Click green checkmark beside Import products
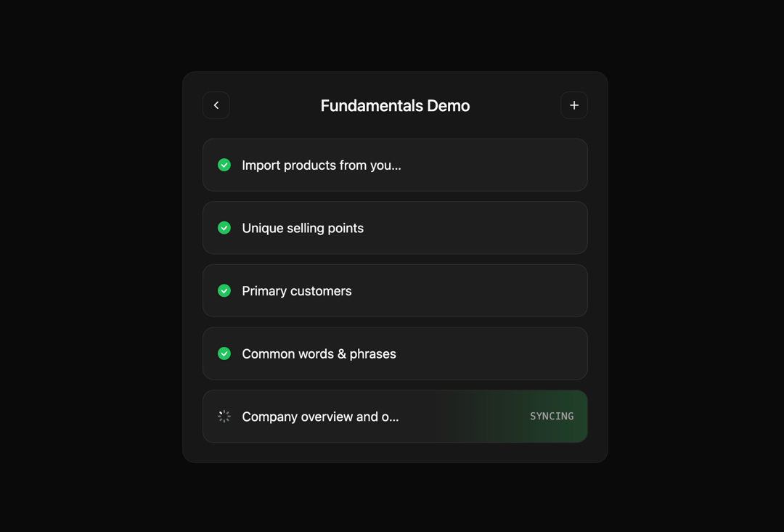The width and height of the screenshot is (784, 532). 224,165
